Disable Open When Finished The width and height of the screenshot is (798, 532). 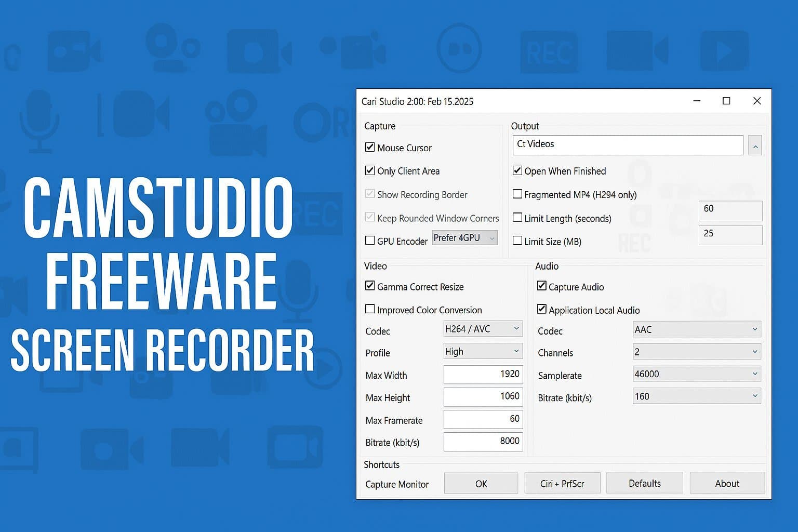pyautogui.click(x=517, y=170)
